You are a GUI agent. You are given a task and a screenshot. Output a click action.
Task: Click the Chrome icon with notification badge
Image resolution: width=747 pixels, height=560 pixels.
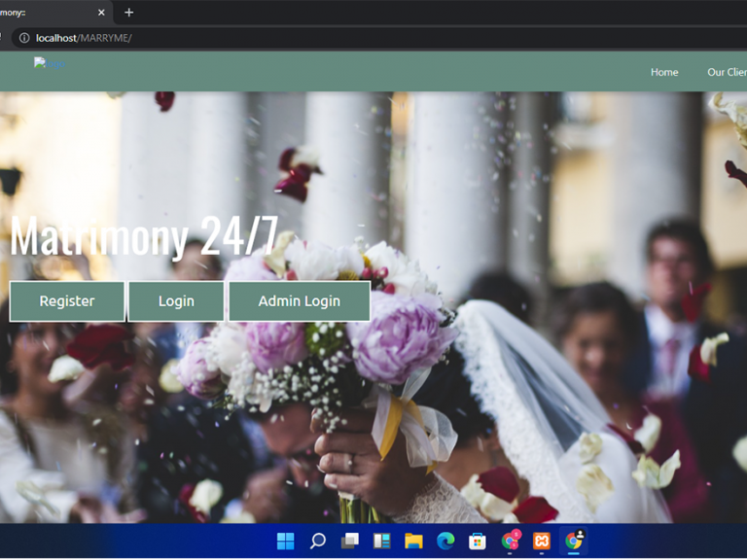pos(510,541)
